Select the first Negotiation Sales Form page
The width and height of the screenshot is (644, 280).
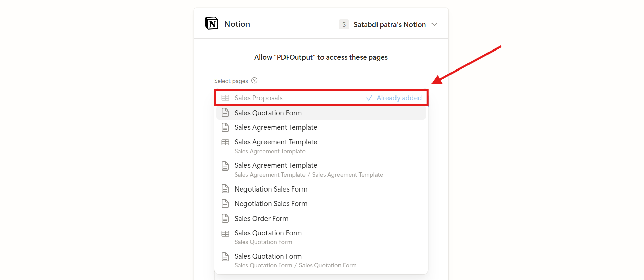pos(271,189)
